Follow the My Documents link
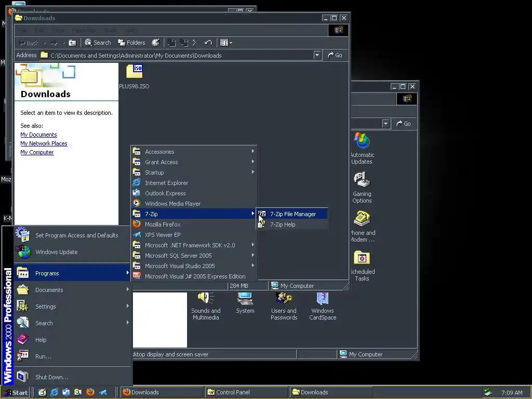 coord(38,135)
